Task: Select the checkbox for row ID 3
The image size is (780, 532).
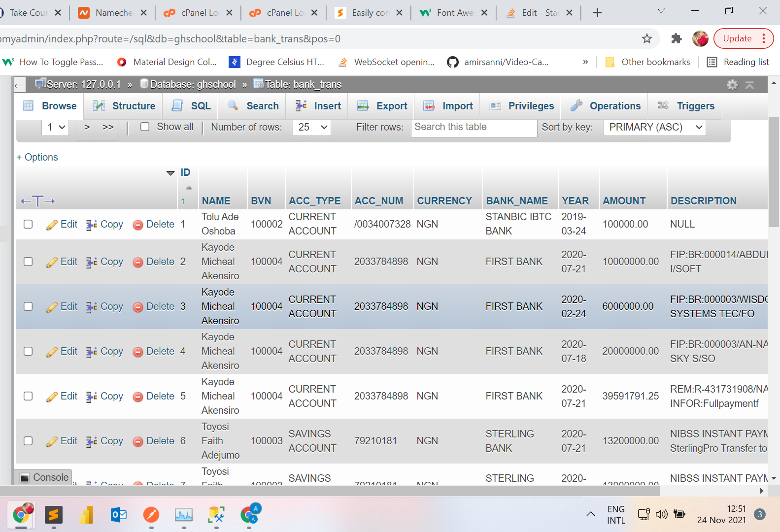Action: pyautogui.click(x=28, y=306)
